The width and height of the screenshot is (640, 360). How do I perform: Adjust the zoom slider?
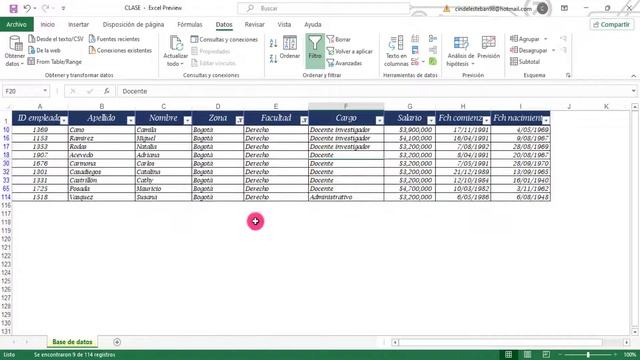pyautogui.click(x=588, y=355)
